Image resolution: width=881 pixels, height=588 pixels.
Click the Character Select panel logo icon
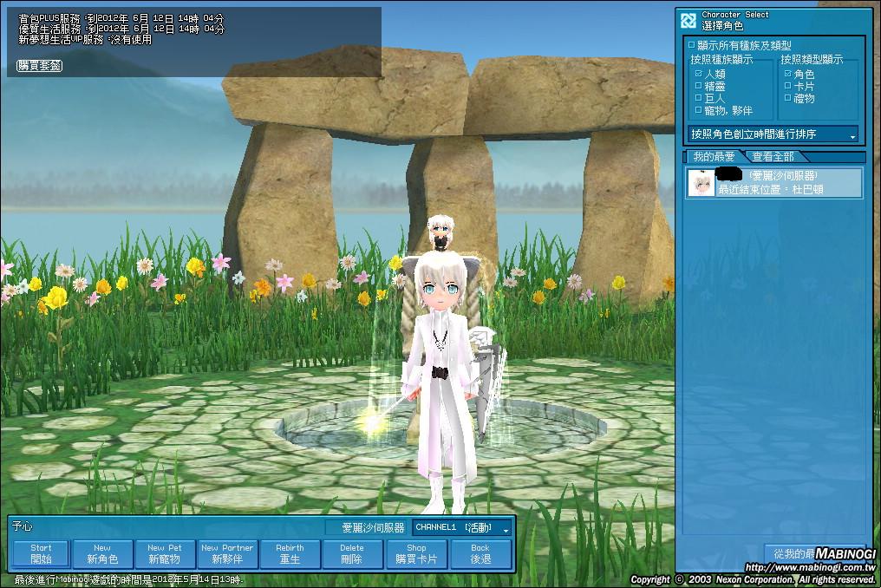click(x=688, y=21)
